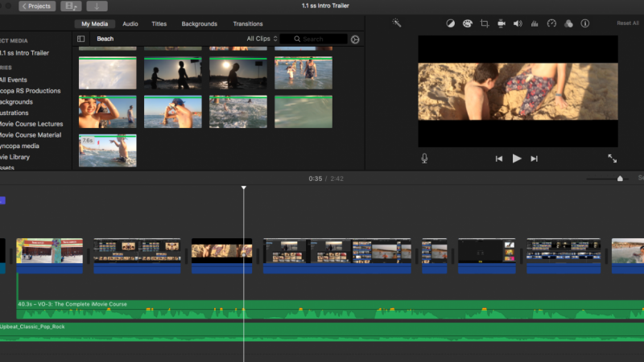Select the white cloudy sky clip thumbnail

tap(108, 73)
